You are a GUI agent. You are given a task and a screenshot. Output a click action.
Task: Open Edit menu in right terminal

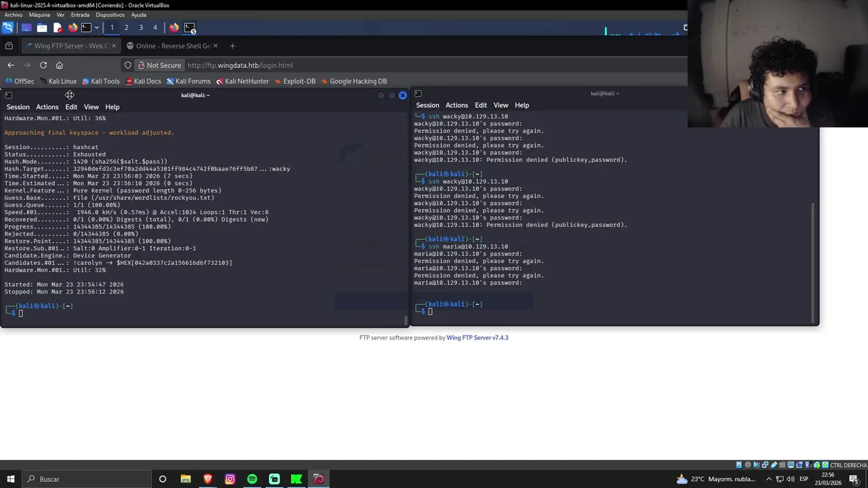pos(481,105)
